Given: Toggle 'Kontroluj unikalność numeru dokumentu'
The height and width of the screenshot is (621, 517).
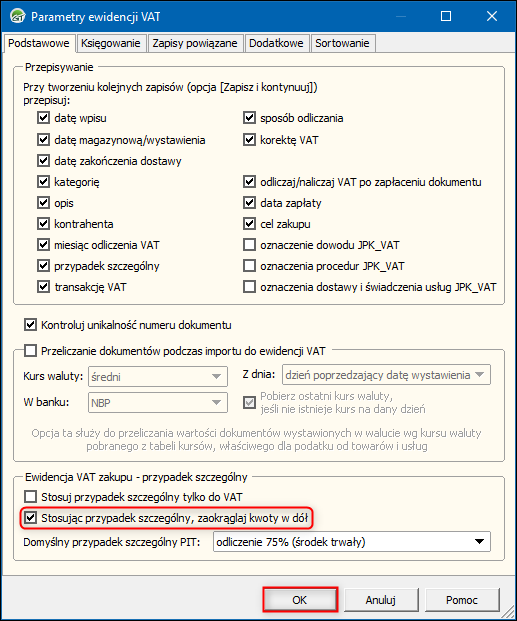Looking at the screenshot, I should 31,325.
